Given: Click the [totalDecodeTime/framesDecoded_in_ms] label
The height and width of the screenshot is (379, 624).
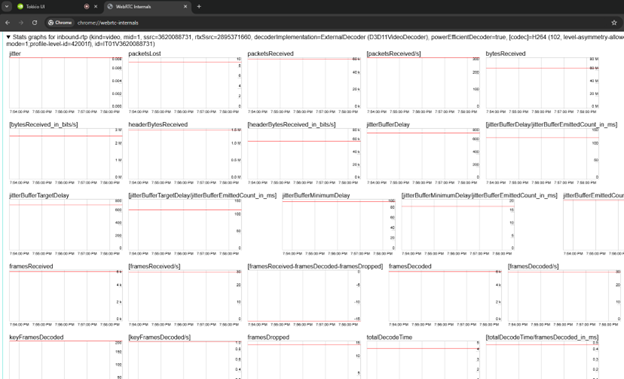Looking at the screenshot, I should point(542,337).
